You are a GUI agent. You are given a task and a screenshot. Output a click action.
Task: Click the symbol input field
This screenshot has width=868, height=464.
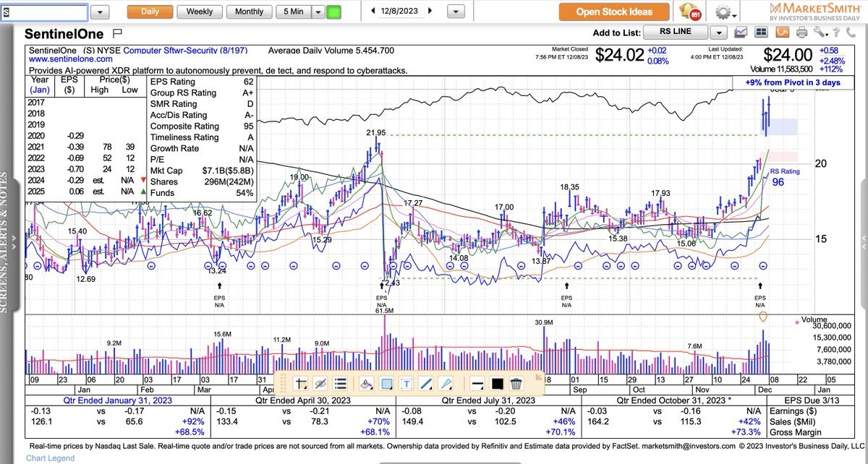tap(44, 12)
